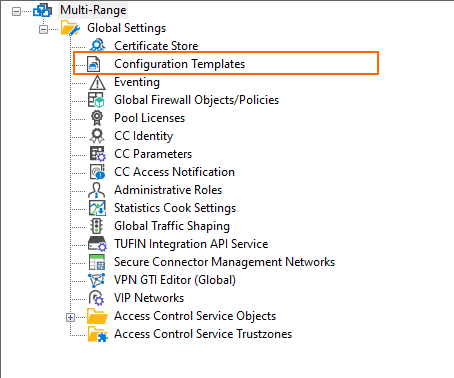This screenshot has width=454, height=378.
Task: Click the Global Settings folder wrench icon
Action: coord(70,28)
